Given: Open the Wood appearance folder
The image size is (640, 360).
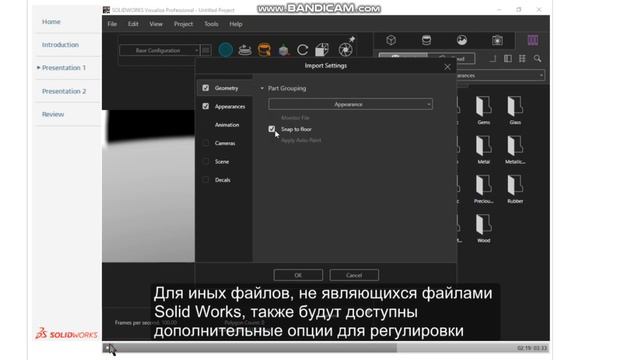Looking at the screenshot, I should [484, 228].
